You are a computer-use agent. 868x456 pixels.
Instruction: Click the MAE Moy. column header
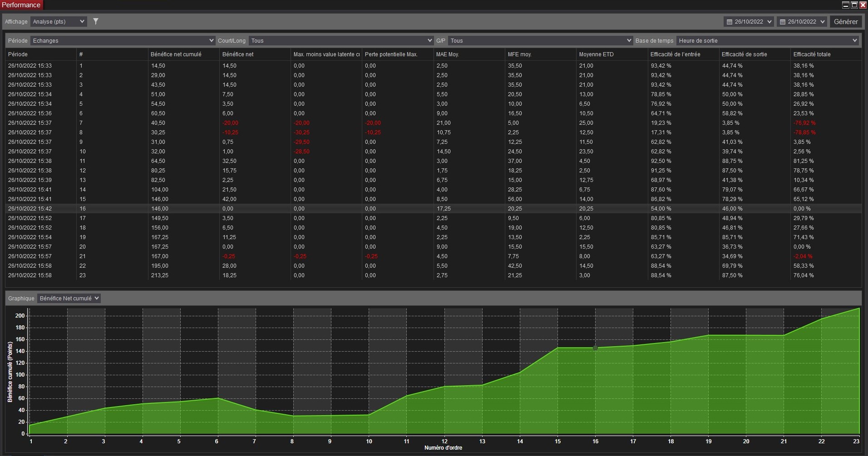[x=447, y=54]
